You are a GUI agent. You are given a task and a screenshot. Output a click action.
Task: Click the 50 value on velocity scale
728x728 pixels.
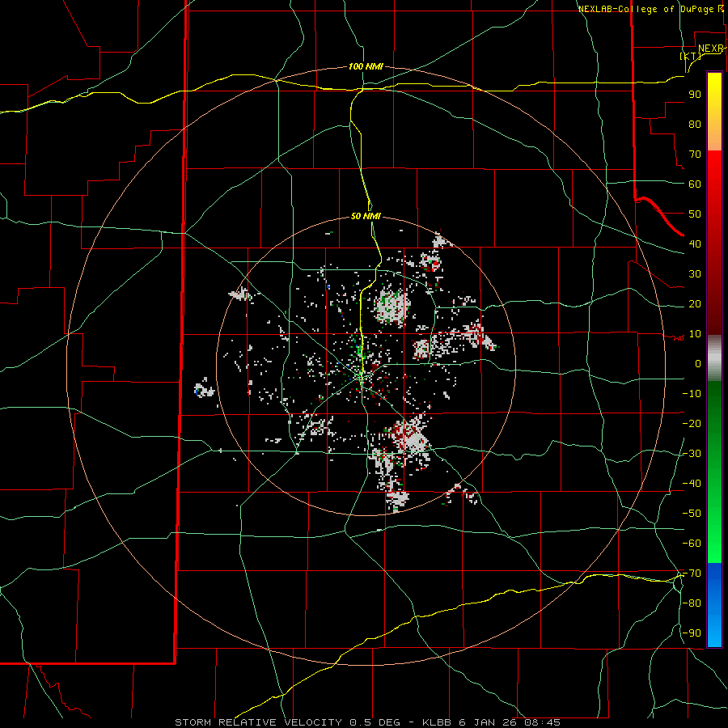coord(695,214)
